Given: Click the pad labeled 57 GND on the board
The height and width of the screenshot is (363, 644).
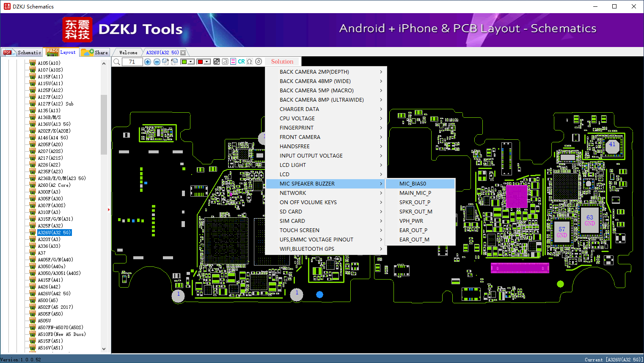Looking at the screenshot, I should 562,232.
